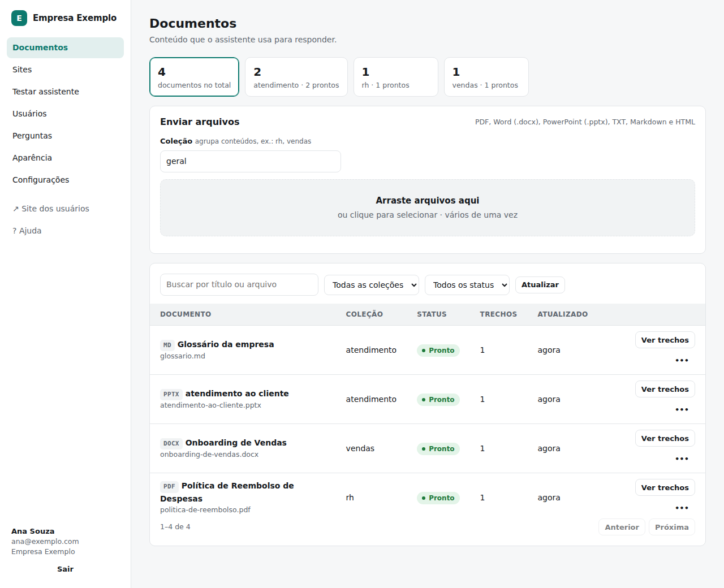Viewport: 724px width, 588px height.
Task: Click the Pronto status of Glossário row
Action: [438, 351]
